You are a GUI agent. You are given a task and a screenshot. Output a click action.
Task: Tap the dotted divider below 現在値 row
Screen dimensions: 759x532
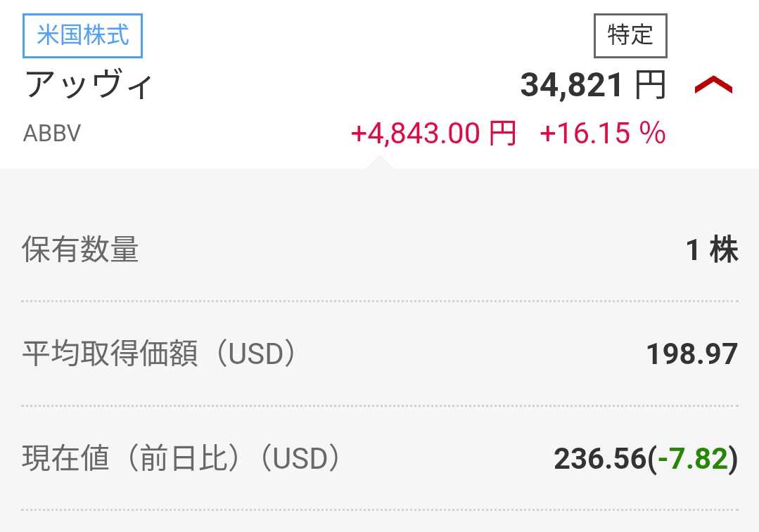click(380, 510)
